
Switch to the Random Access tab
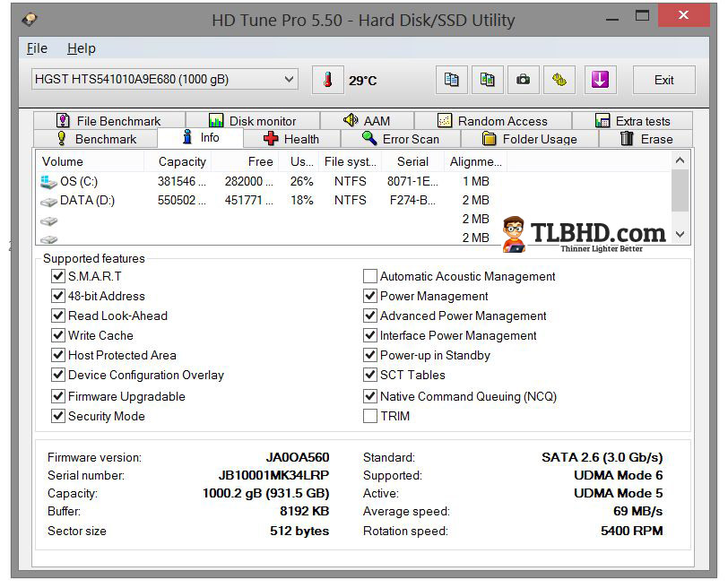tap(493, 121)
